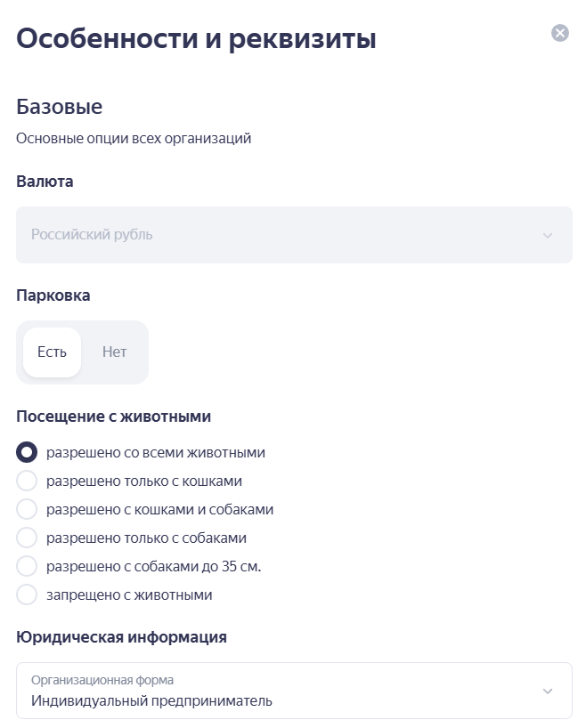
Task: Choose 'разрешено только с кошками' option
Action: pos(27,481)
